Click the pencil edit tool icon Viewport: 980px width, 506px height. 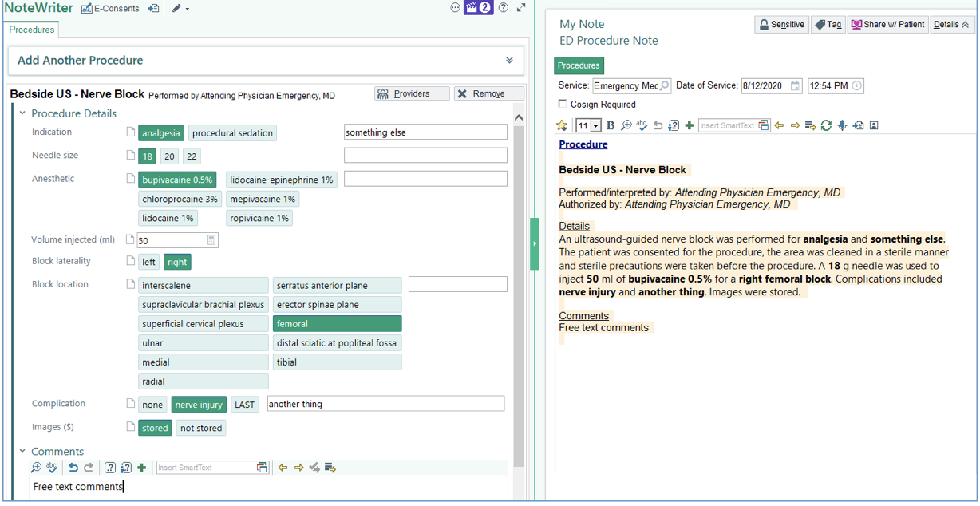click(176, 9)
